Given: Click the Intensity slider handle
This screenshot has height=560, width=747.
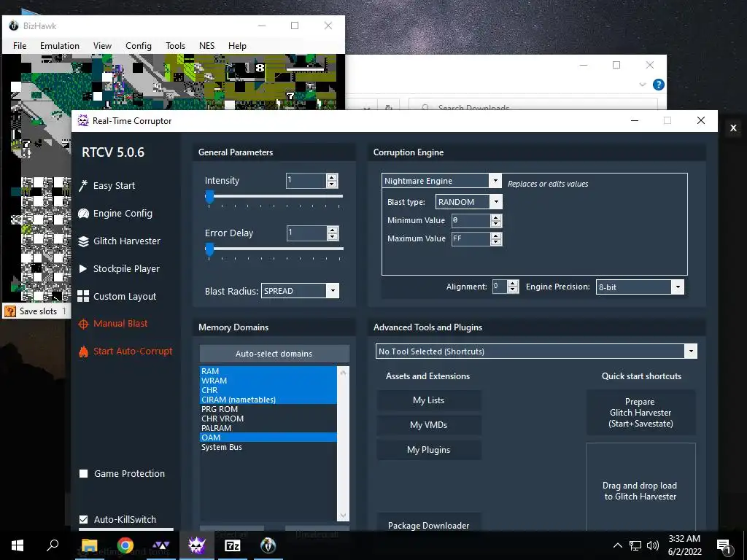Looking at the screenshot, I should coord(209,197).
